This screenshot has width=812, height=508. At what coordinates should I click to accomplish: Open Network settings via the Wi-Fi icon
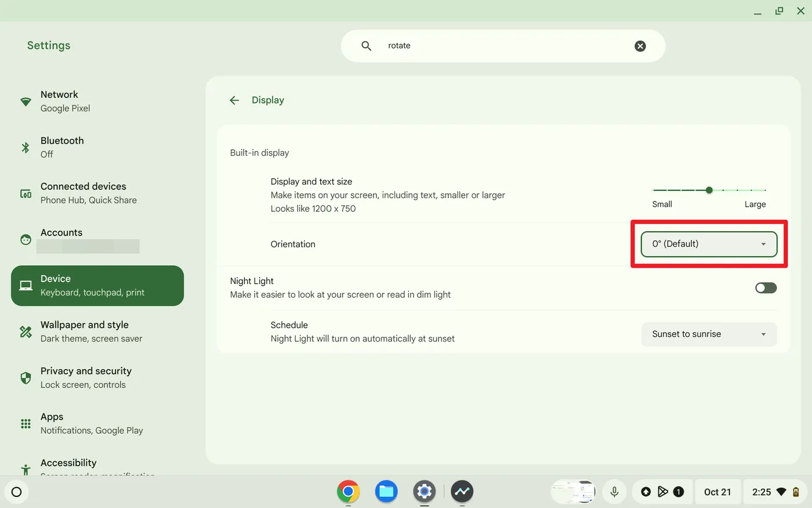click(26, 102)
